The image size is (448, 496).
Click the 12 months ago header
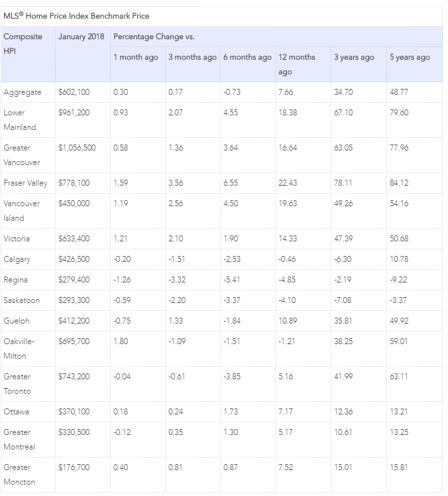[296, 64]
